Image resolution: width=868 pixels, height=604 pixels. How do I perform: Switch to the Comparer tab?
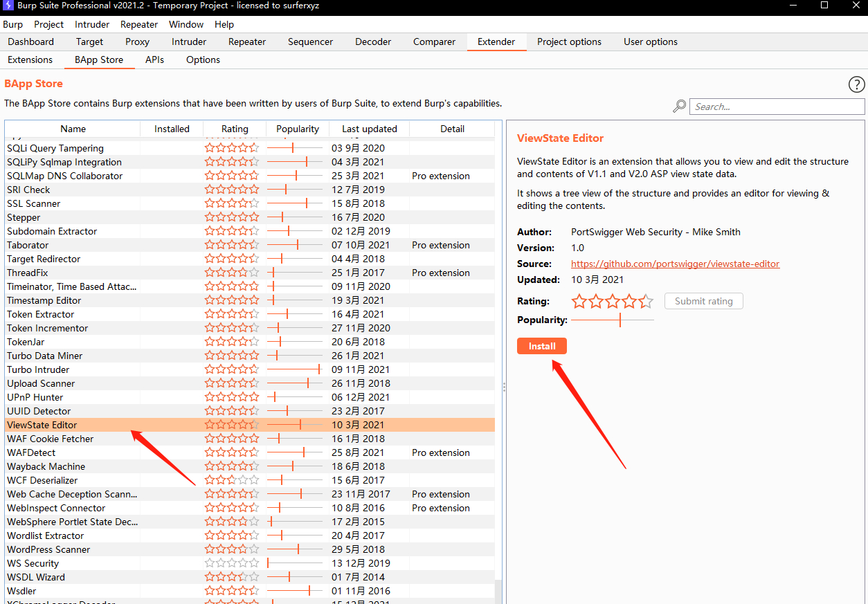click(434, 42)
